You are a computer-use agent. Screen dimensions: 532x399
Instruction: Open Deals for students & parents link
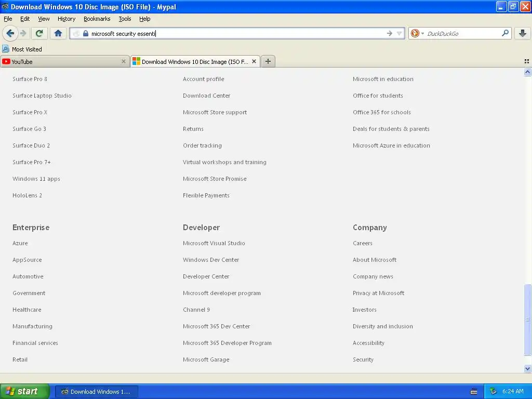(391, 129)
